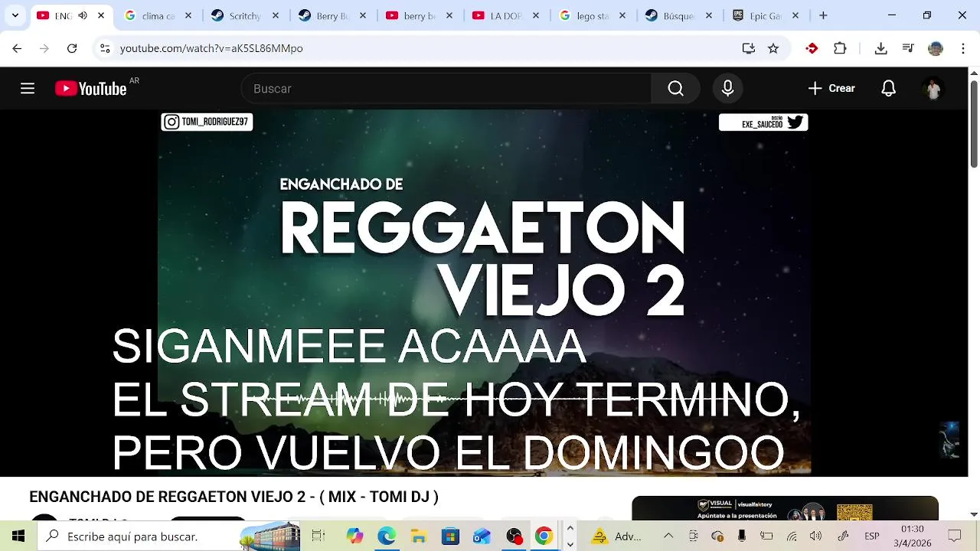Viewport: 980px width, 551px height.
Task: Switch to the 'clima ca' Google tab
Action: tap(158, 15)
